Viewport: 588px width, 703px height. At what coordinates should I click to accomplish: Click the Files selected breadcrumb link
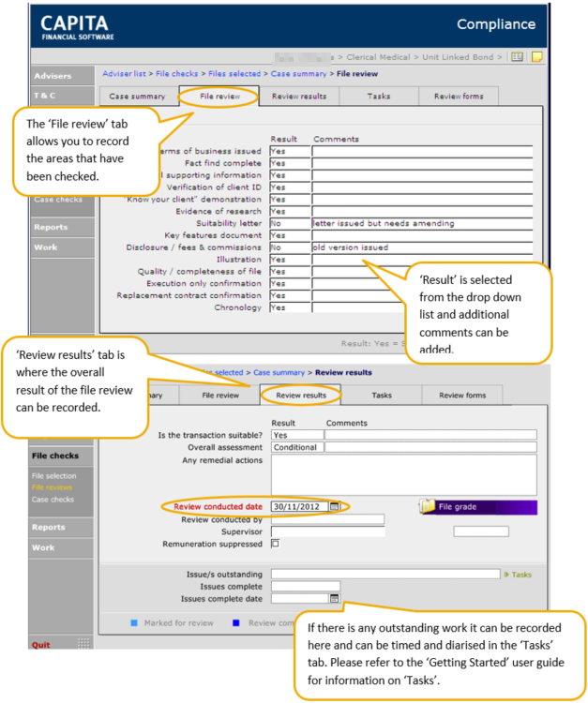click(234, 73)
